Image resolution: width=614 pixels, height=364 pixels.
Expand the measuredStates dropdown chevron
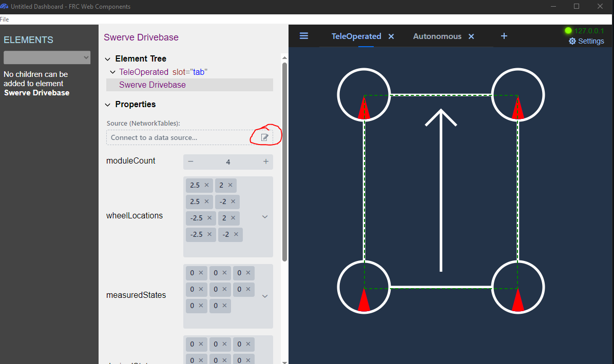[265, 296]
